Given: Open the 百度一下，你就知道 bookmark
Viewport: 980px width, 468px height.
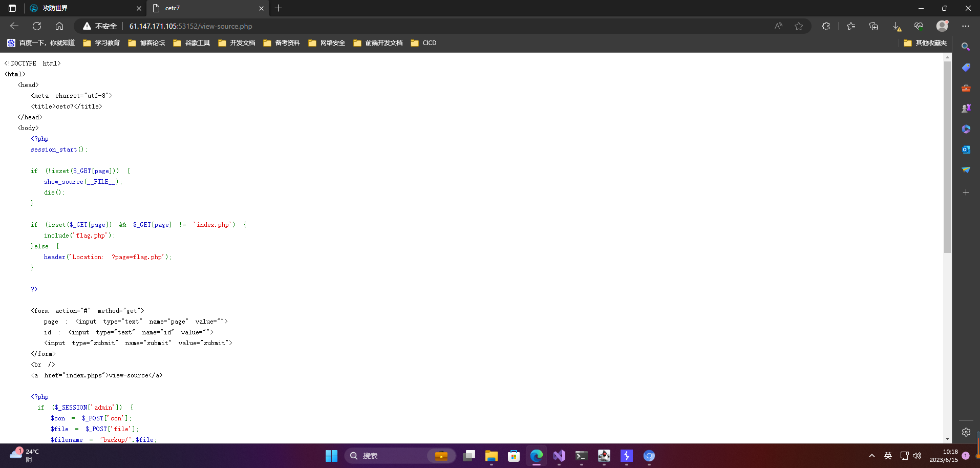Looking at the screenshot, I should 41,43.
